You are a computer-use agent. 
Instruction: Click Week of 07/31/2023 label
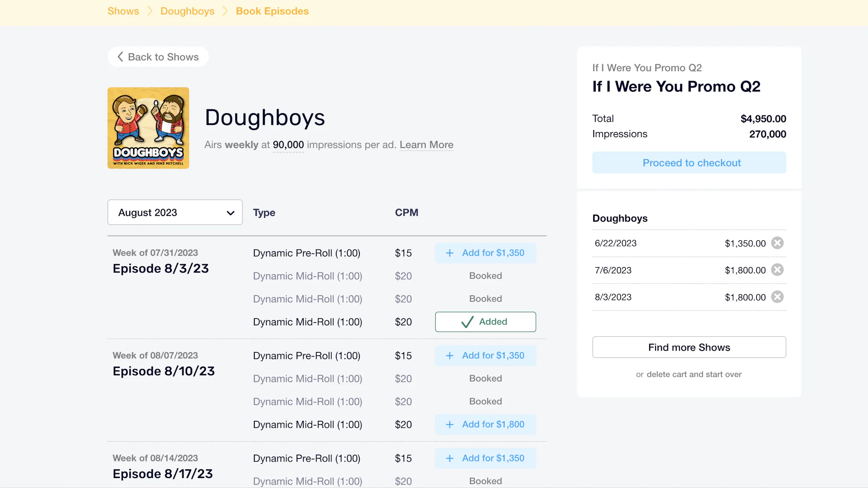[x=155, y=252]
